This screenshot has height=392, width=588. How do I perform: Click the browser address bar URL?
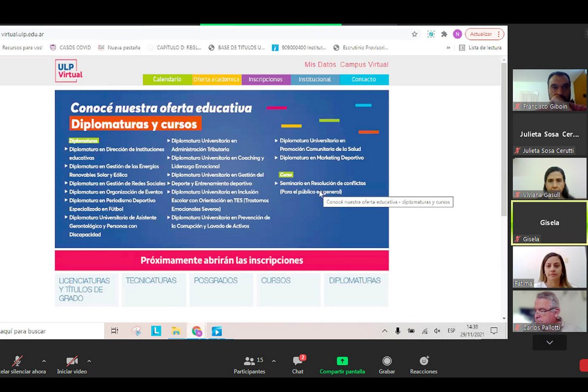[23, 34]
